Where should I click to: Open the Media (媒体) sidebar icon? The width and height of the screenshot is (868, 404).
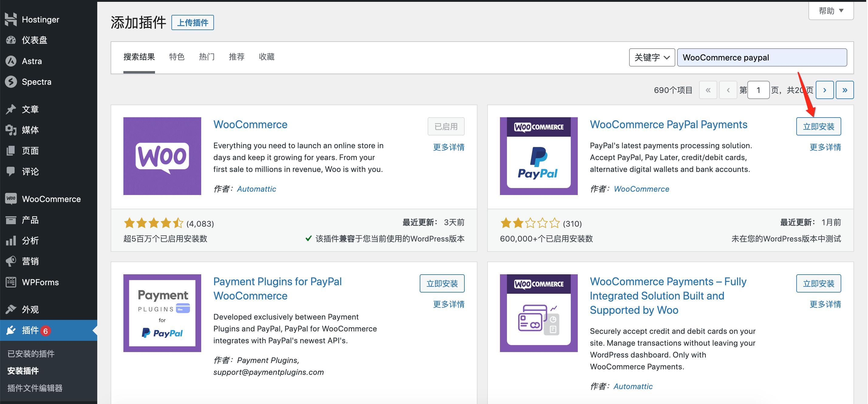click(11, 130)
